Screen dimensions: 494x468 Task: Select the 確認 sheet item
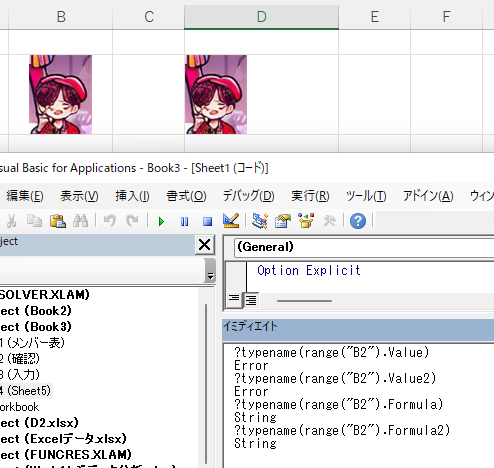tap(20, 359)
